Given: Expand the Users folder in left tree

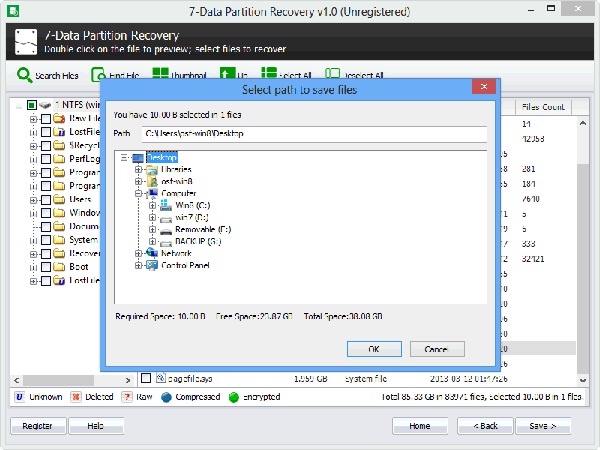Looking at the screenshot, I should coord(33,200).
